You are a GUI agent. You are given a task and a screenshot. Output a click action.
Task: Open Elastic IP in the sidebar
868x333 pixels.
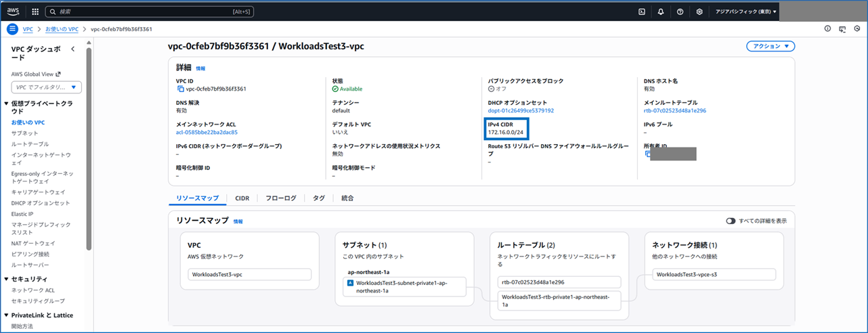tap(22, 214)
